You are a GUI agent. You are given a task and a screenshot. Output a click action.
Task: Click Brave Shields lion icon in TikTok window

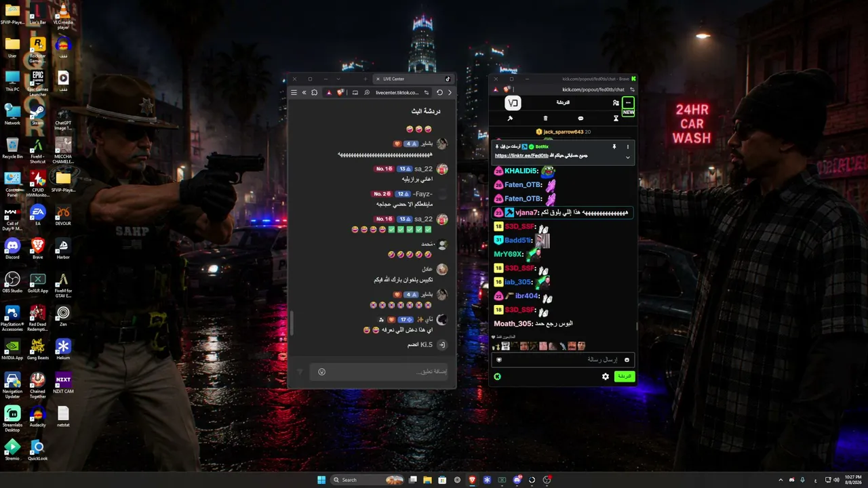pyautogui.click(x=340, y=93)
